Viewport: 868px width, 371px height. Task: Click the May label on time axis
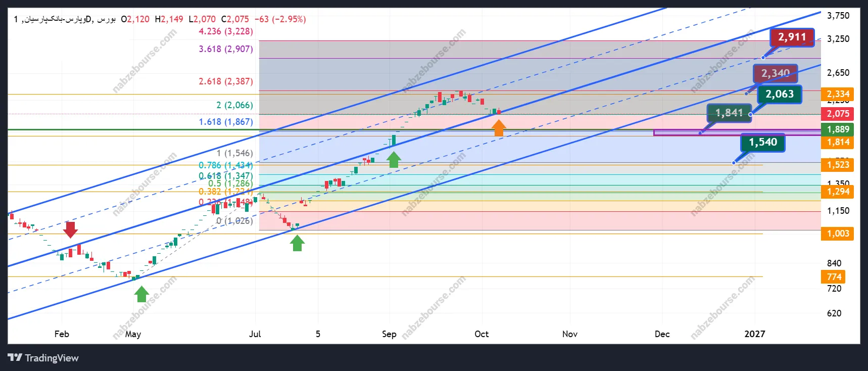(x=133, y=334)
